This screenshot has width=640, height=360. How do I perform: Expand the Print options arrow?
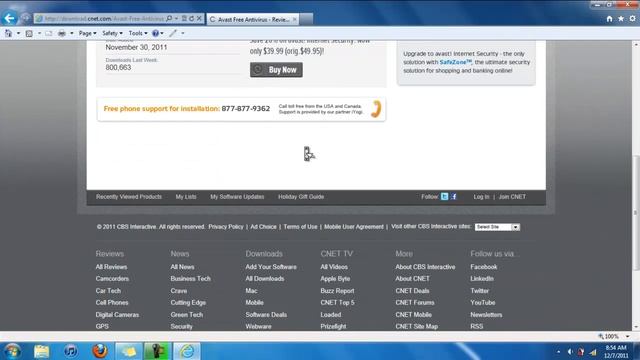click(71, 33)
